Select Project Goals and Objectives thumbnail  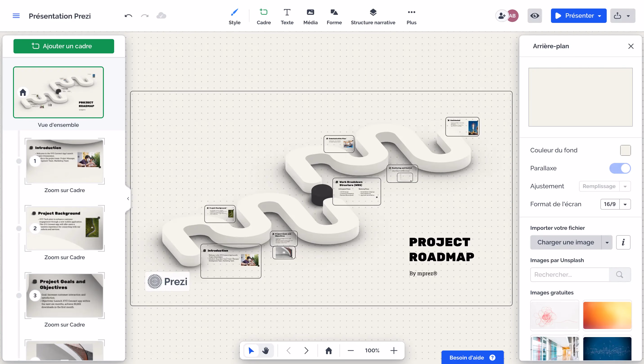[x=64, y=296]
